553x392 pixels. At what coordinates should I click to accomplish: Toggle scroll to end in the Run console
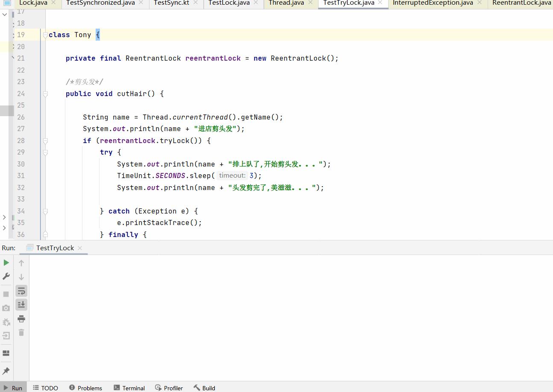click(x=21, y=304)
